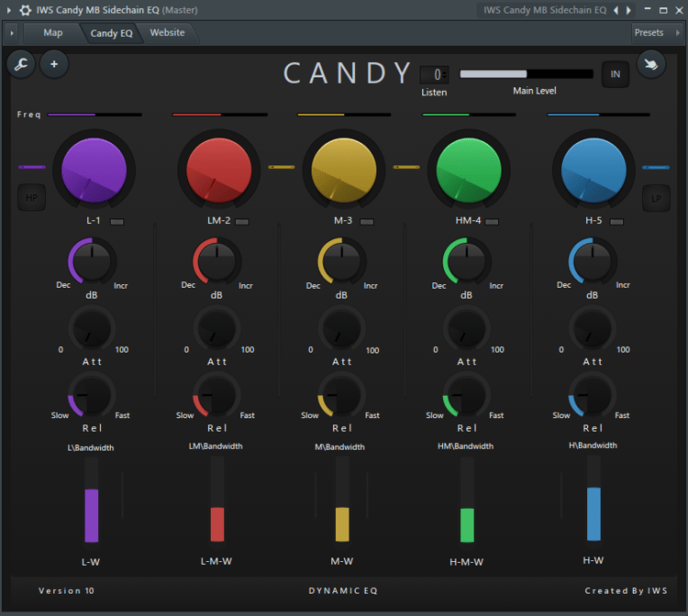The image size is (688, 616).
Task: Click the blue frequency meter bar
Action: 598,115
